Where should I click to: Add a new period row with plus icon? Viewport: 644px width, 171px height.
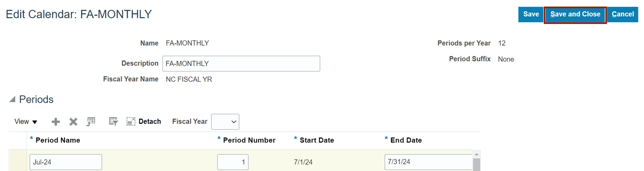56,122
